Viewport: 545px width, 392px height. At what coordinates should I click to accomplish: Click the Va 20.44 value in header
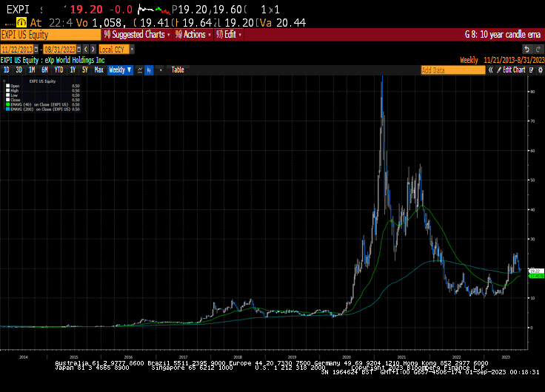click(x=283, y=23)
